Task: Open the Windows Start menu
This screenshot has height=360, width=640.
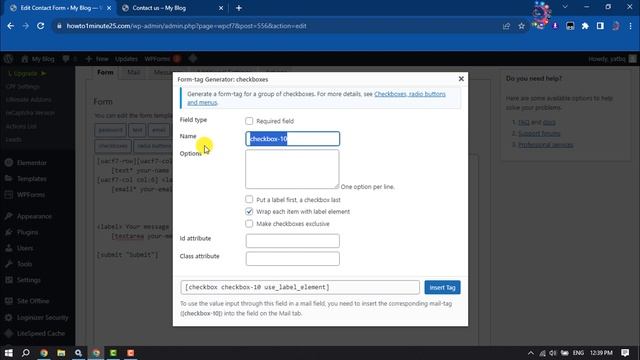Action: (8, 353)
